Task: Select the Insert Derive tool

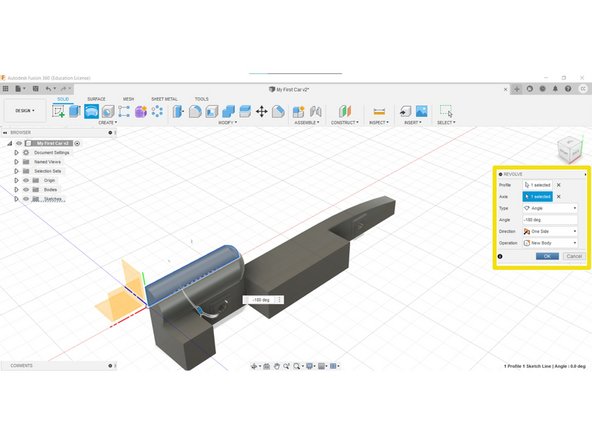Action: 405,111
